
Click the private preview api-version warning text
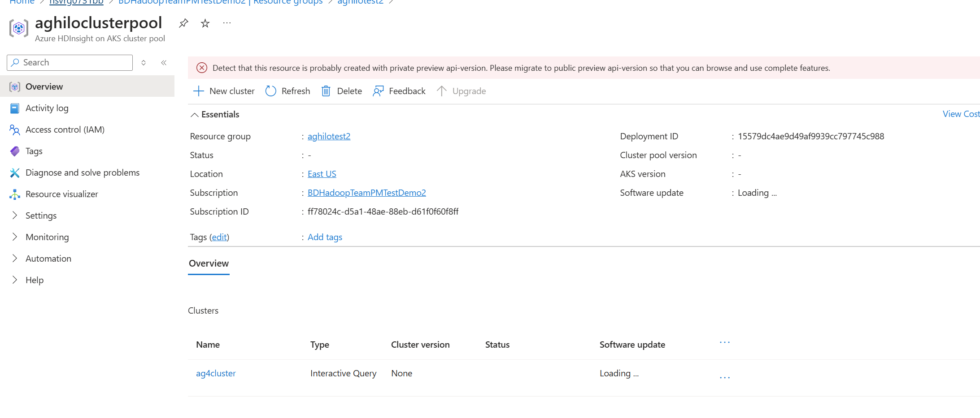[521, 68]
